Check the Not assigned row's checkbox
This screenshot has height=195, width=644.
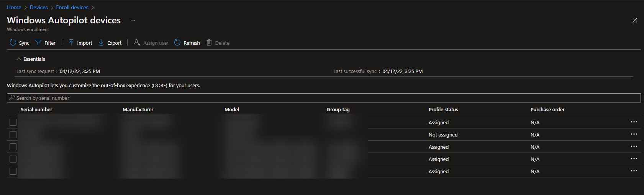[x=13, y=135]
